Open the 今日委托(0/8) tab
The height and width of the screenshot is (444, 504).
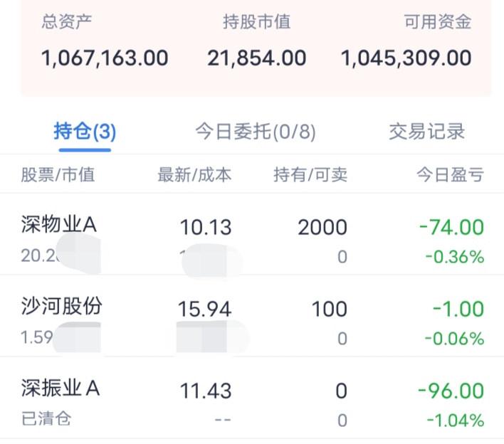click(x=256, y=132)
